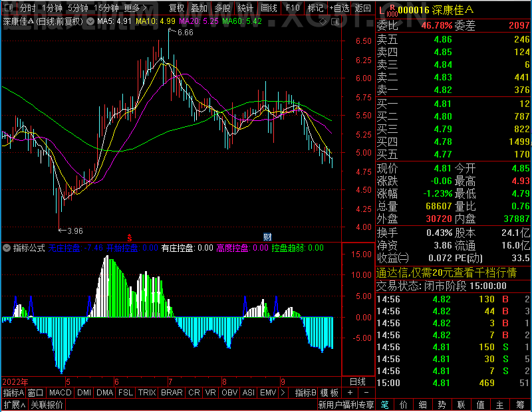The width and height of the screenshot is (532, 412).
Task: Click the S marker below the chart
Action: click(x=129, y=238)
